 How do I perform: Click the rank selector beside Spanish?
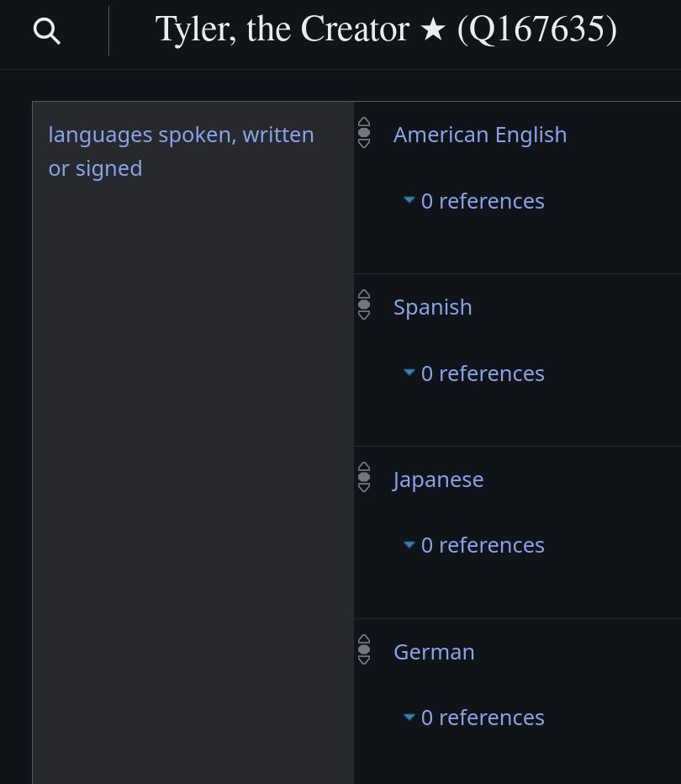click(x=364, y=305)
